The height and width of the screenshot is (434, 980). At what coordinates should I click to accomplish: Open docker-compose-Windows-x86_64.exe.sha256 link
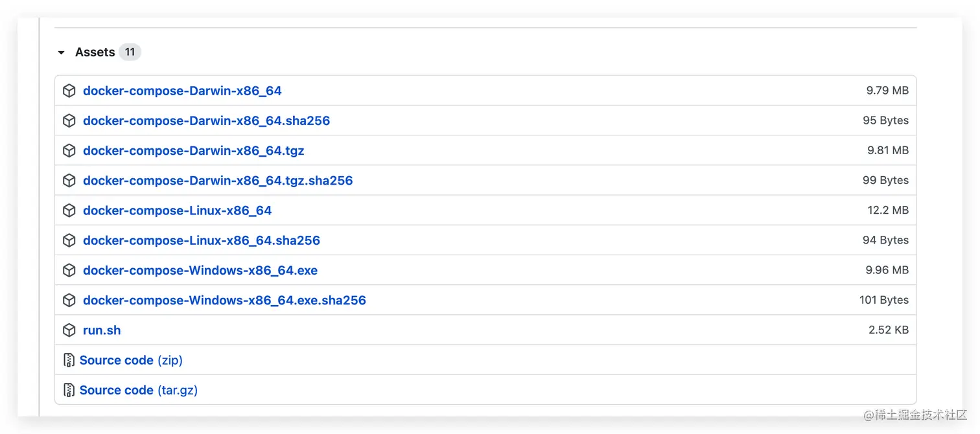pos(224,300)
